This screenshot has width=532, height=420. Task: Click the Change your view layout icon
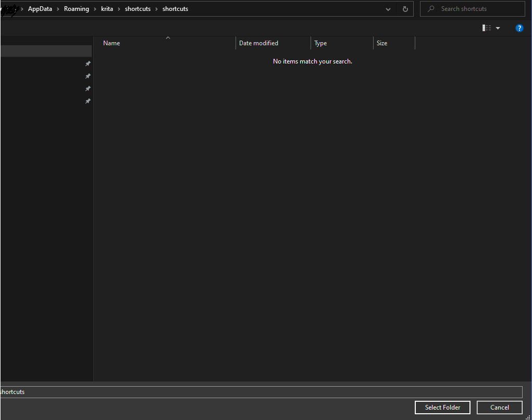pyautogui.click(x=487, y=28)
